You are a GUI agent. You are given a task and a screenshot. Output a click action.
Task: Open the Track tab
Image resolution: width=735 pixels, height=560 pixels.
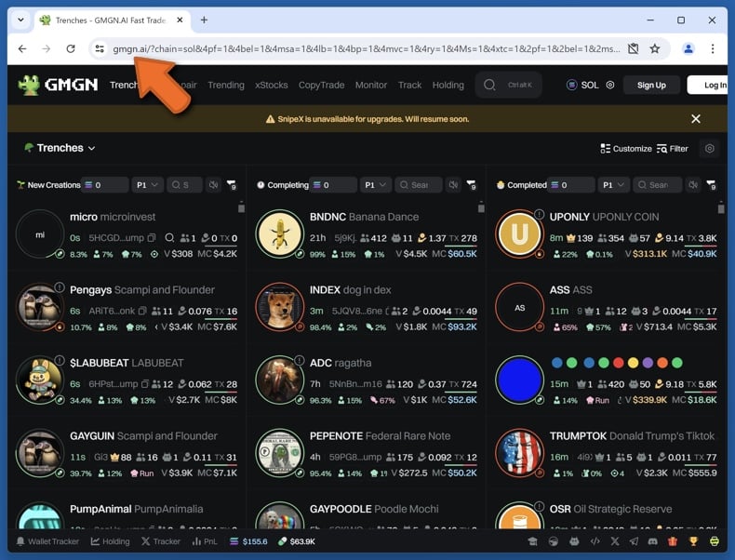click(x=409, y=85)
